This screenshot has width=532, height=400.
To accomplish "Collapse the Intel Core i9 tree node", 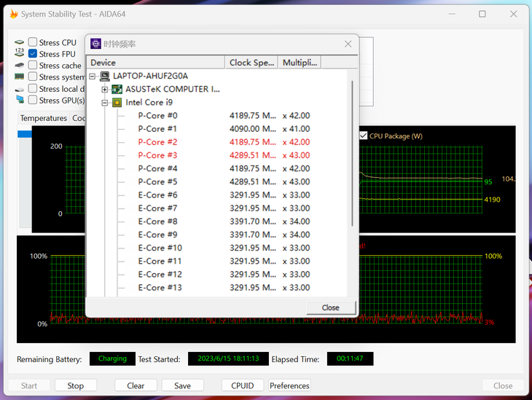I will [105, 103].
